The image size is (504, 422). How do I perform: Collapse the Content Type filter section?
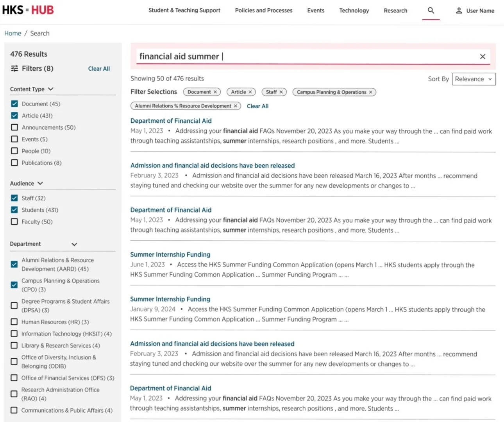(51, 89)
